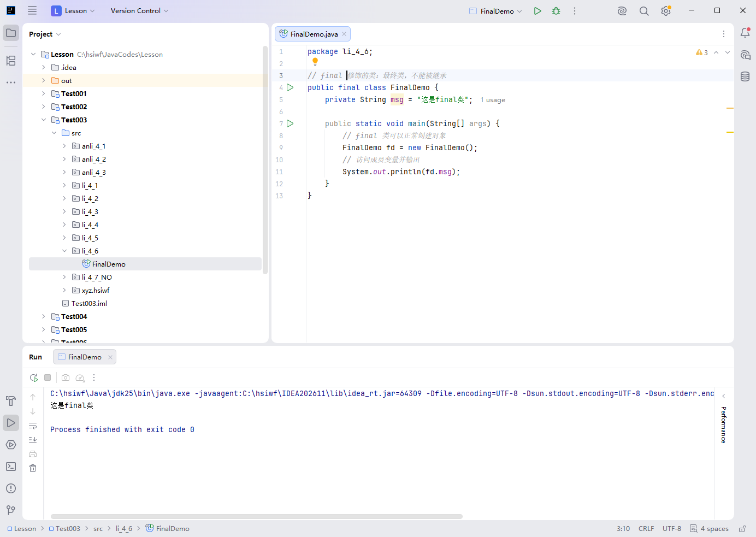Collapse the Test003 module
The height and width of the screenshot is (537, 756).
[x=44, y=120]
